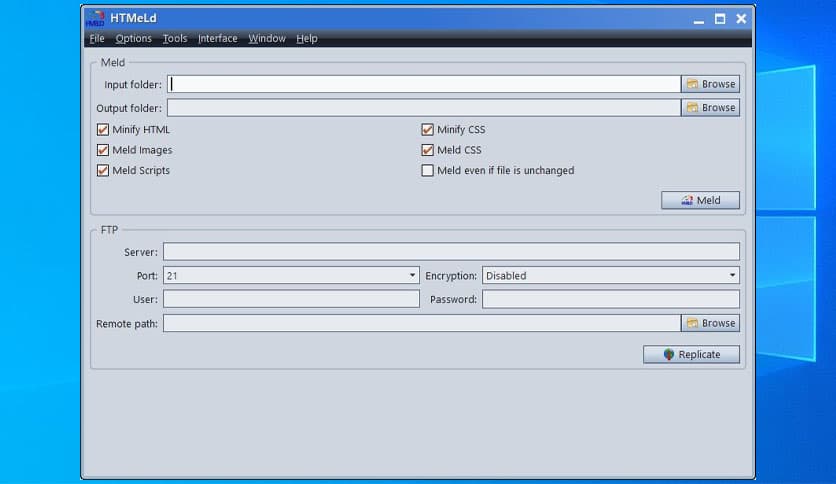Browse for the Input folder
836x484 pixels.
click(710, 84)
